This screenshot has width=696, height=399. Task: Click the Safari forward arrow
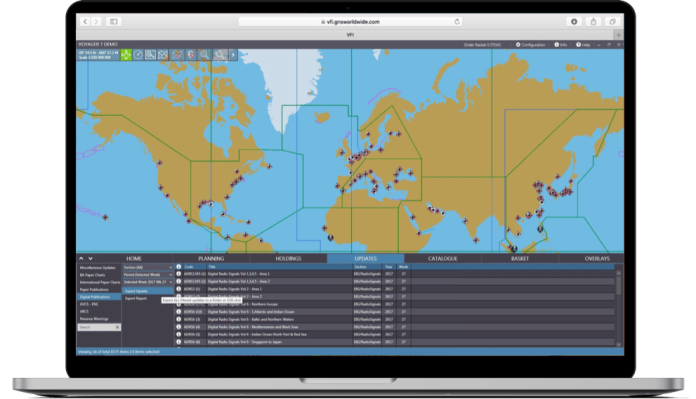(x=96, y=21)
